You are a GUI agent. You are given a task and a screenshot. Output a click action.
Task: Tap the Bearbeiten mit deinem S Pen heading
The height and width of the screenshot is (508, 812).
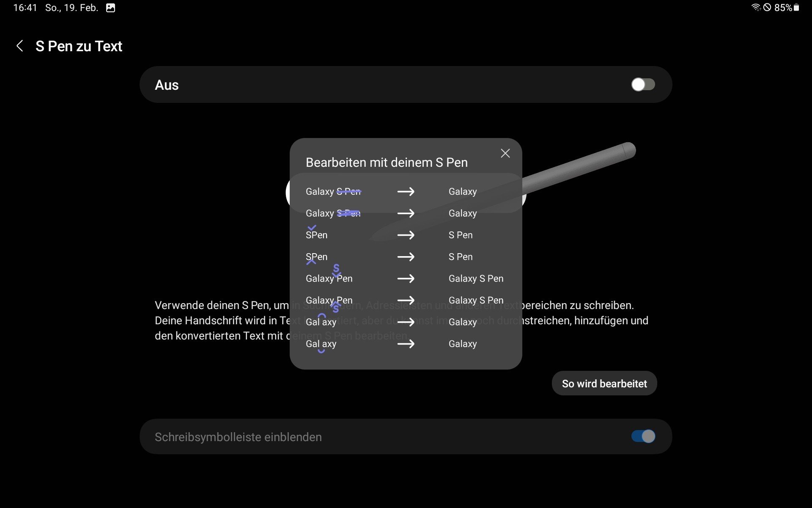tap(387, 163)
